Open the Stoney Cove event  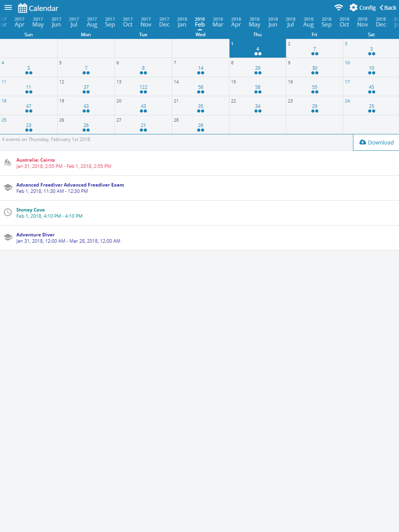tap(199, 213)
